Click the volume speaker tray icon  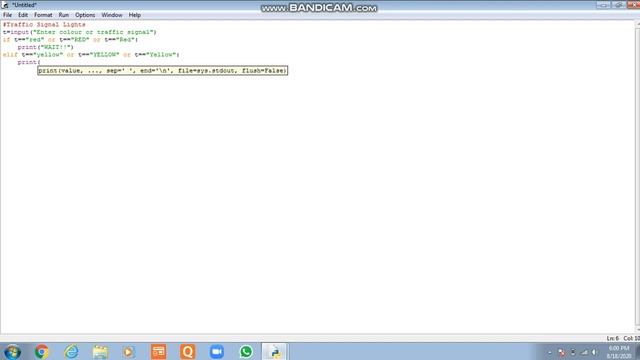tap(594, 352)
